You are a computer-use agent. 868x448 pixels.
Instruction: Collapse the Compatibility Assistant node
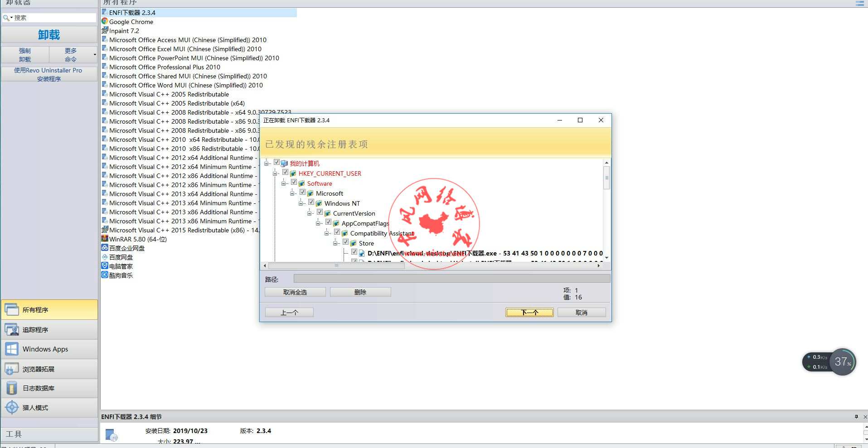[327, 233]
